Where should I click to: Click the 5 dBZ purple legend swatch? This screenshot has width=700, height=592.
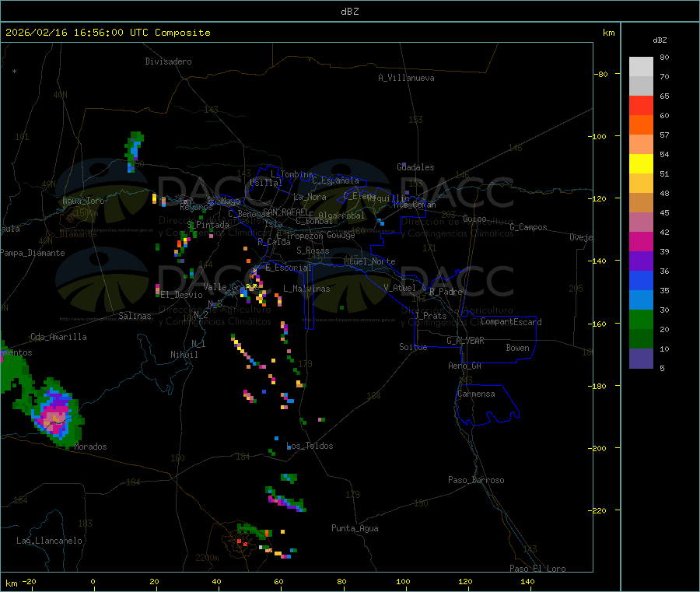click(641, 359)
